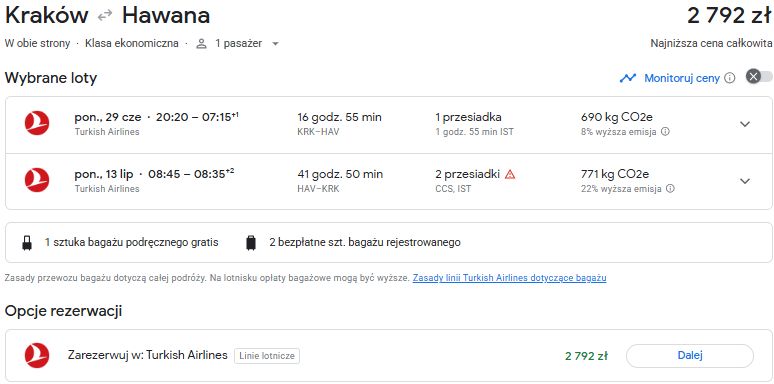Viewport: 774px width, 384px height.
Task: Click the price tracking graph icon
Action: point(628,78)
